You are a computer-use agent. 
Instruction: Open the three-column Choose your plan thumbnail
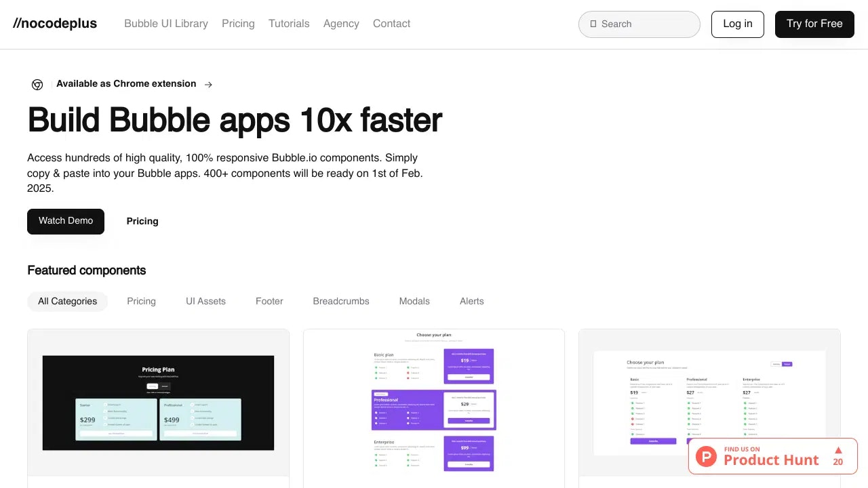[709, 403]
